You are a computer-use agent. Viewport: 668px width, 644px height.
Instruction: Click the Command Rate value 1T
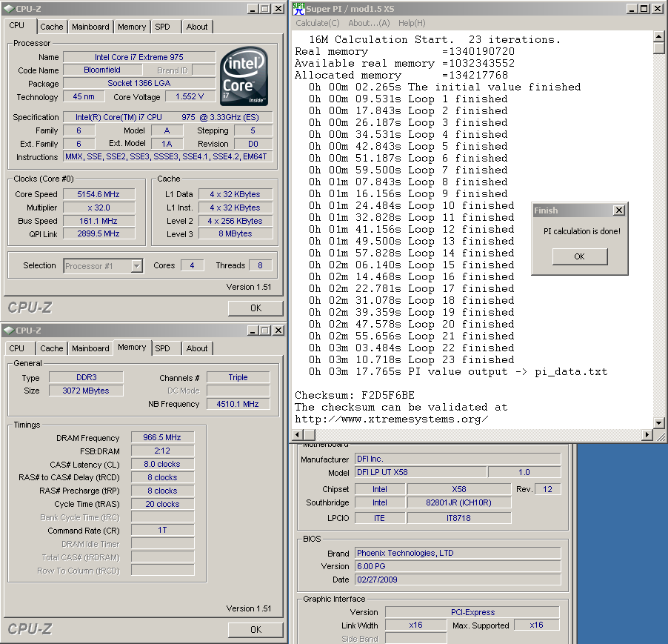pos(162,530)
